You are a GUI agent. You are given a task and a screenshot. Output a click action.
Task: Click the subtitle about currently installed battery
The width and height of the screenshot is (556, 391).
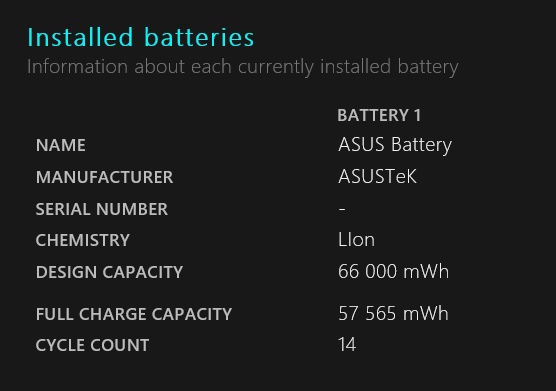click(x=243, y=67)
